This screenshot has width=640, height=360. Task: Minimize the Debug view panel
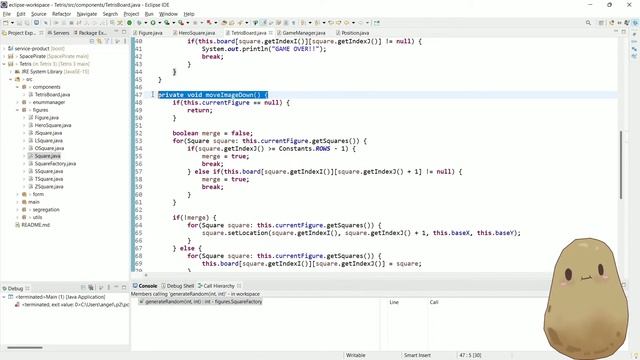116,288
